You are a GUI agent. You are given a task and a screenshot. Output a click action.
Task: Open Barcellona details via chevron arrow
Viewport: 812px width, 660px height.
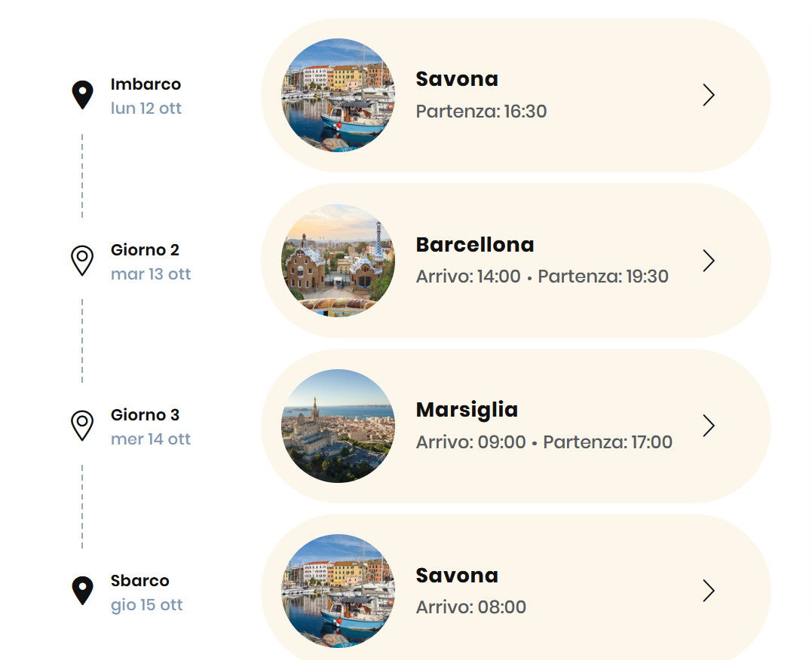pyautogui.click(x=709, y=261)
